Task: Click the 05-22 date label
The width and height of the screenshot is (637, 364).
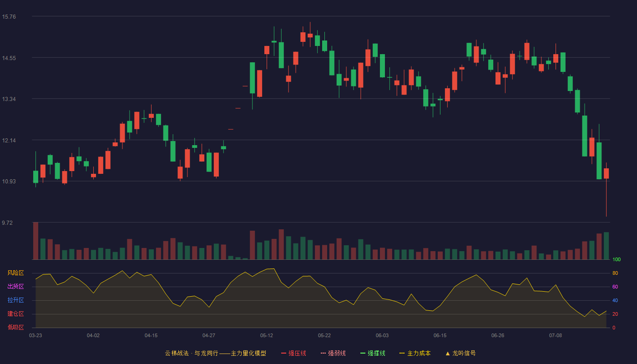Action: pos(324,335)
